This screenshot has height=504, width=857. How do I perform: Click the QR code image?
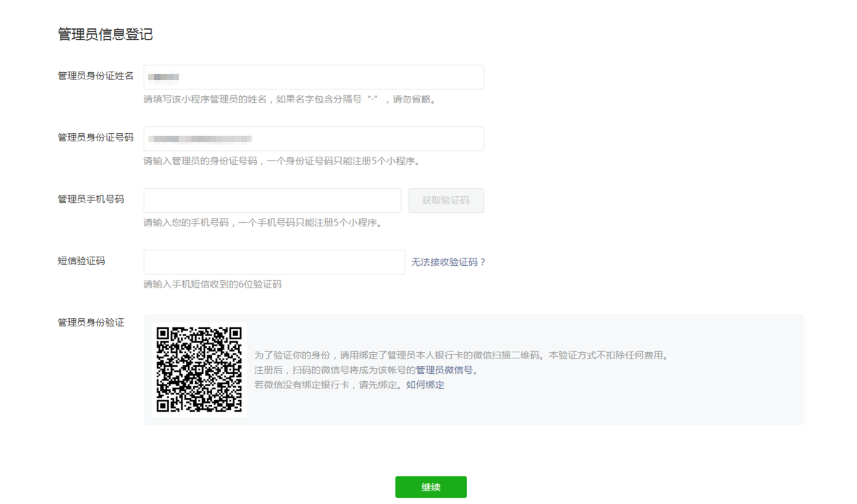pyautogui.click(x=199, y=370)
